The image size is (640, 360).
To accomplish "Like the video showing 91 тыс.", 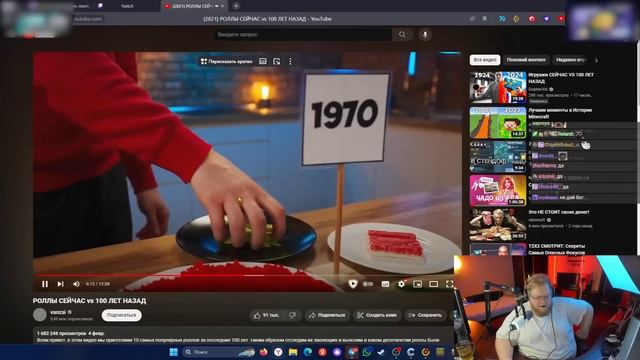I will click(267, 315).
